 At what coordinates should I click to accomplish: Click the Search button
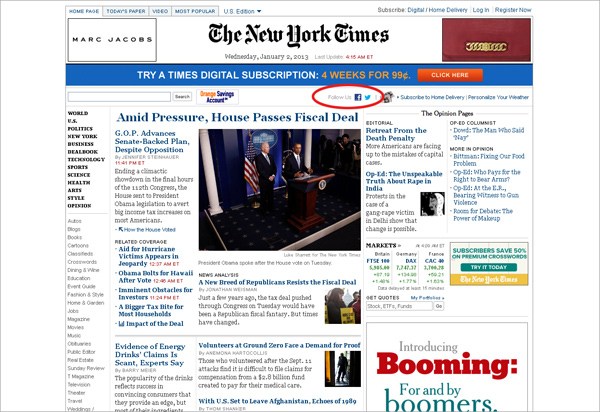182,97
